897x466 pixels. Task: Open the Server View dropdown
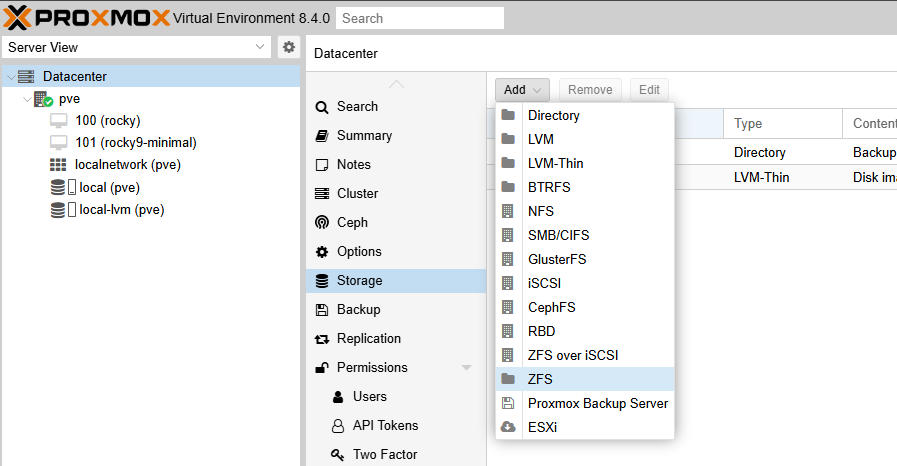coord(261,47)
